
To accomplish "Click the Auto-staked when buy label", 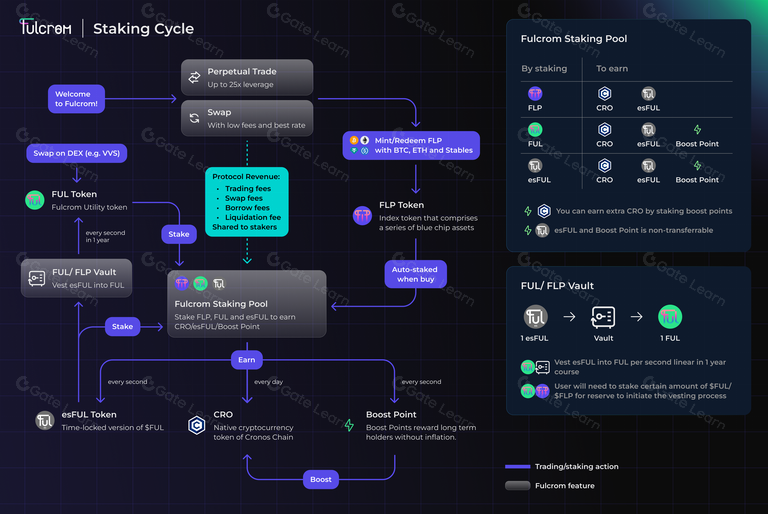I will point(415,274).
